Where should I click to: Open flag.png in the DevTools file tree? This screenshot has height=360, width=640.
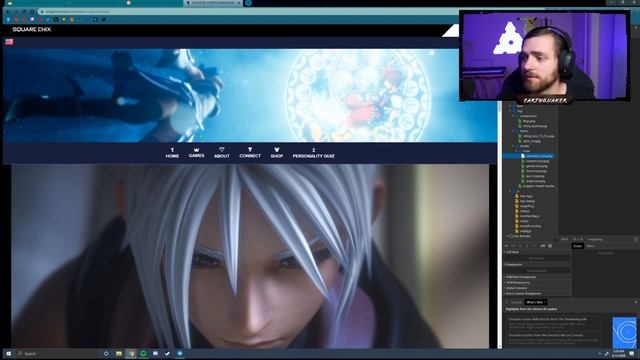coord(529,121)
